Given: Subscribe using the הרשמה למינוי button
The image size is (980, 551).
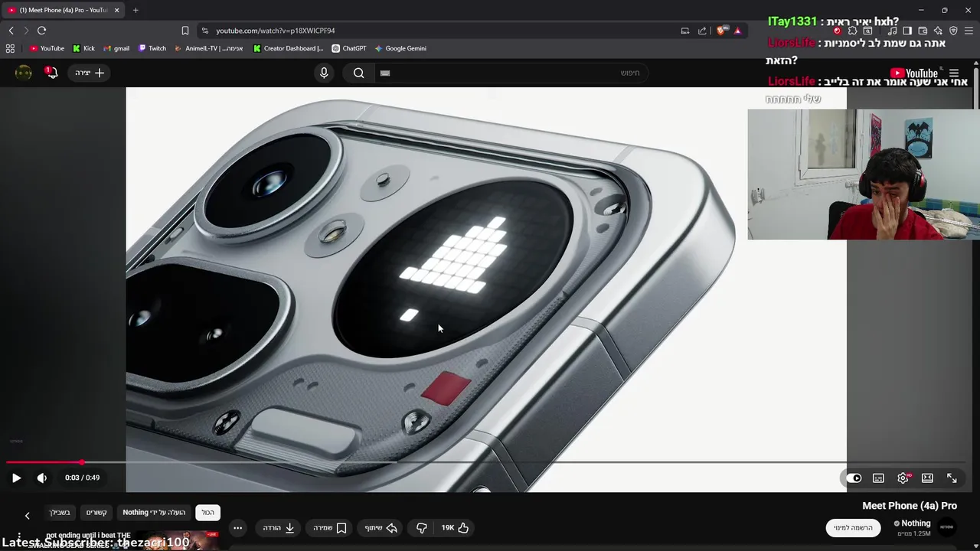Looking at the screenshot, I should click(x=853, y=527).
